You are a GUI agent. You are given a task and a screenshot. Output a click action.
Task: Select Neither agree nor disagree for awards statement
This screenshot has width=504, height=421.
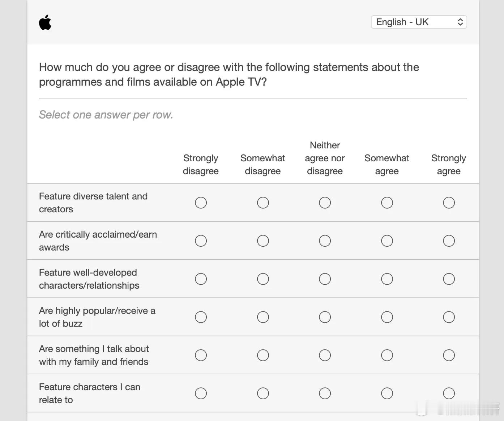pos(325,241)
